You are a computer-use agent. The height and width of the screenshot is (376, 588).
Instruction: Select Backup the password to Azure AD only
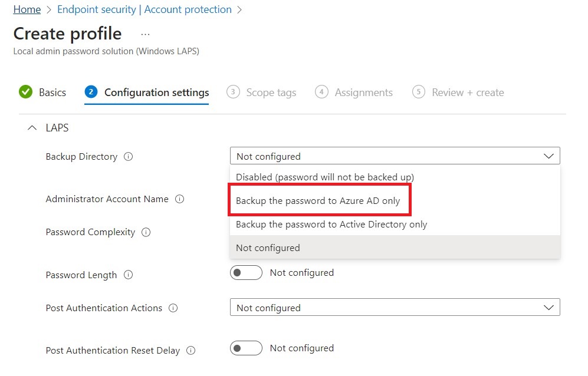coord(318,201)
